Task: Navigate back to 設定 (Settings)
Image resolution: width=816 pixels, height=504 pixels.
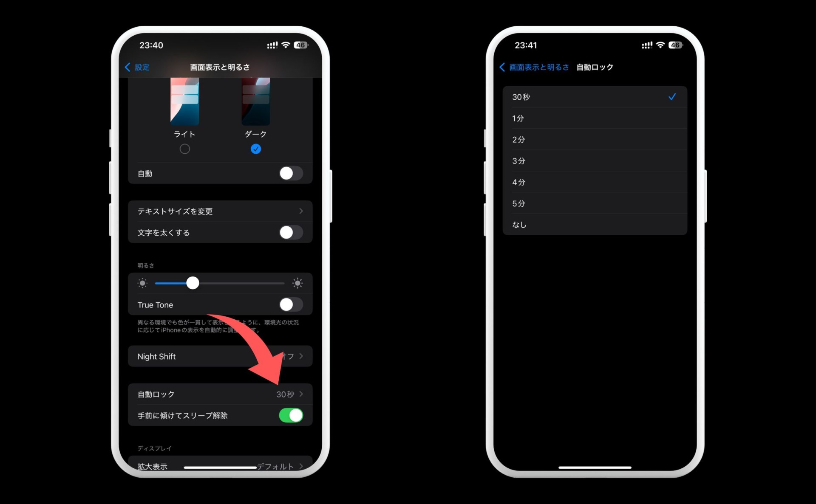Action: pos(142,66)
